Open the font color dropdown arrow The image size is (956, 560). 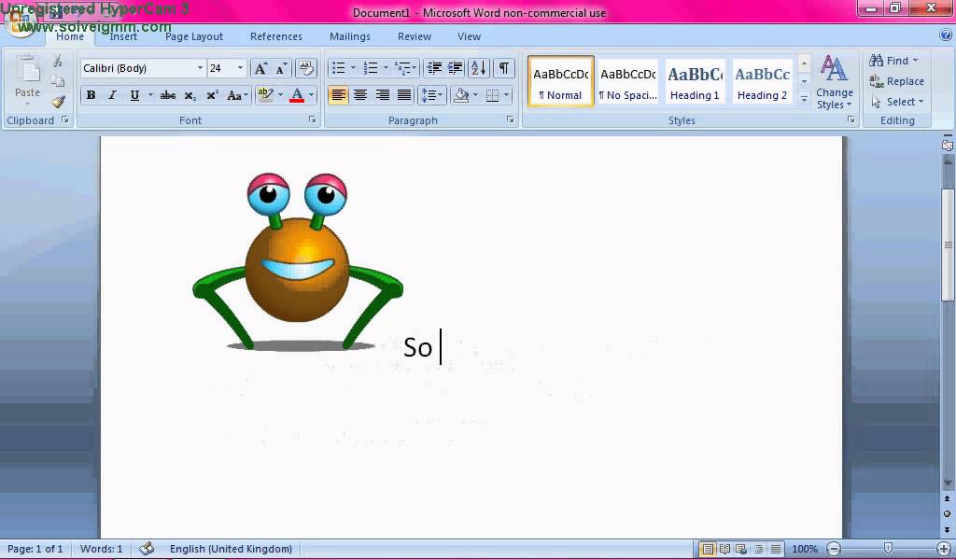(311, 95)
